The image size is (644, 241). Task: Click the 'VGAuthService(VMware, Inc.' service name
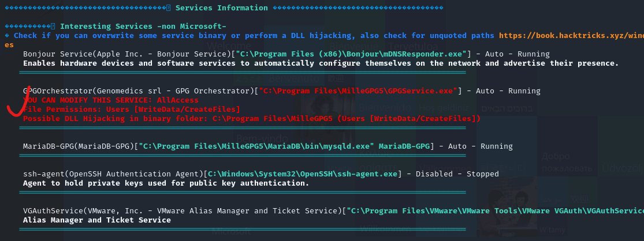[x=83, y=210]
